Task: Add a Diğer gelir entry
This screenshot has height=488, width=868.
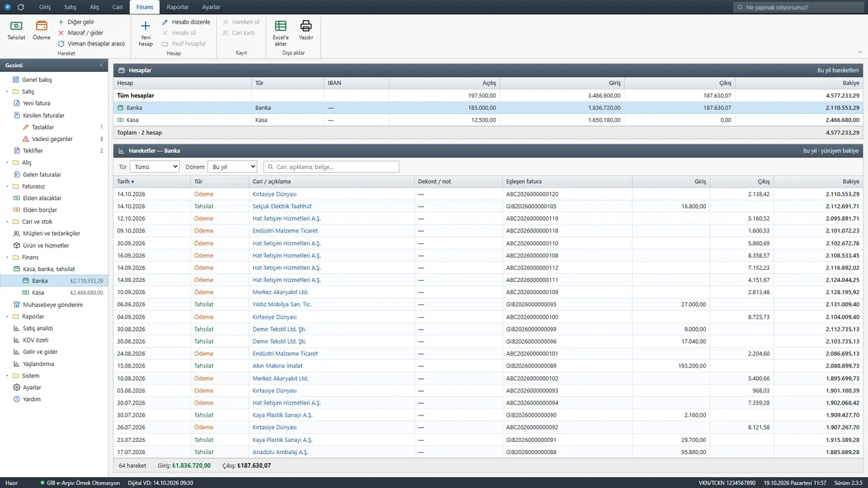Action: click(x=76, y=22)
